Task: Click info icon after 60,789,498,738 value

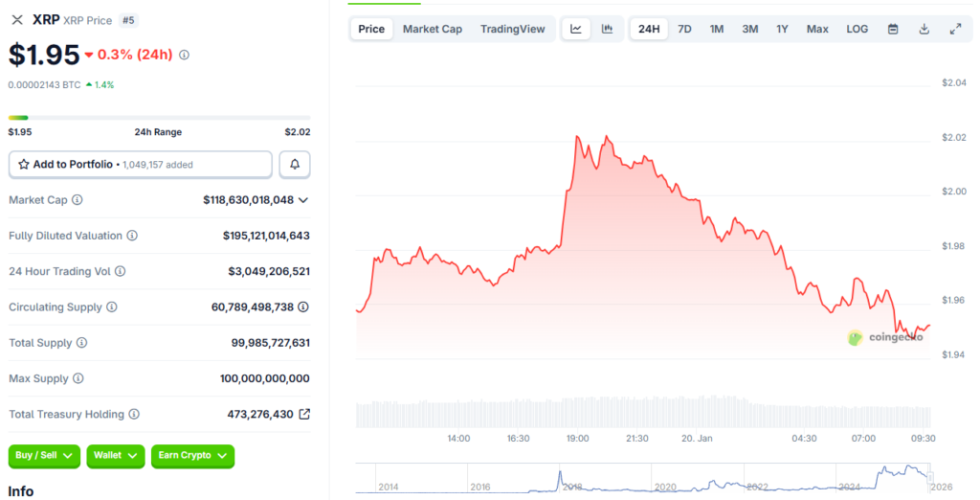Action: [x=303, y=307]
